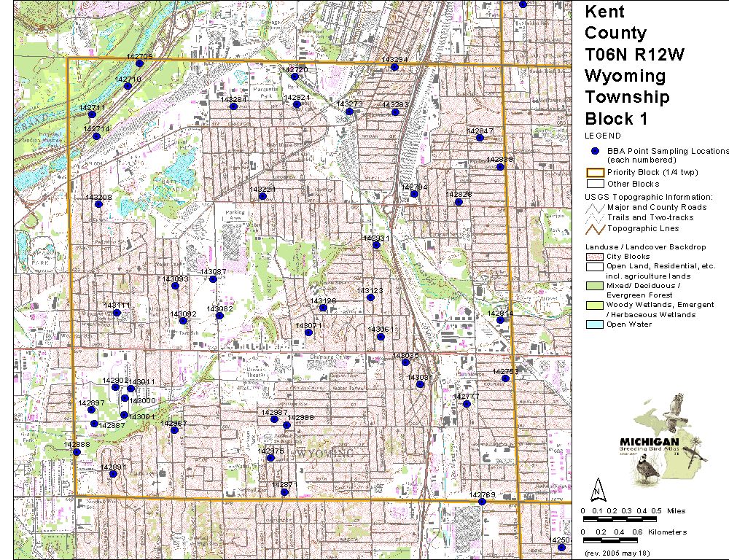Select the Priority Block legend swatch
Screen dimensions: 729x560
(595, 173)
